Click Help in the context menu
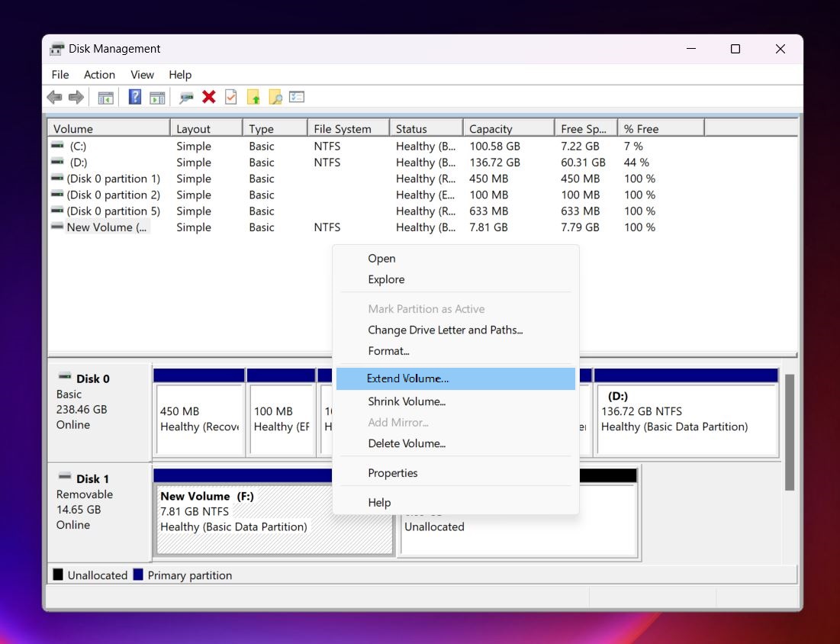 (455, 503)
